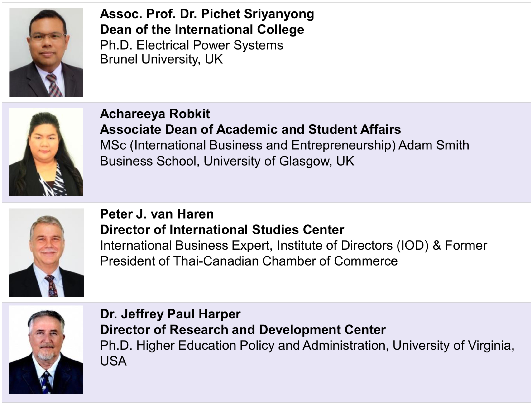The height and width of the screenshot is (404, 532).
Task: Click the Institute of Directors (IOD) text
Action: coord(353,246)
